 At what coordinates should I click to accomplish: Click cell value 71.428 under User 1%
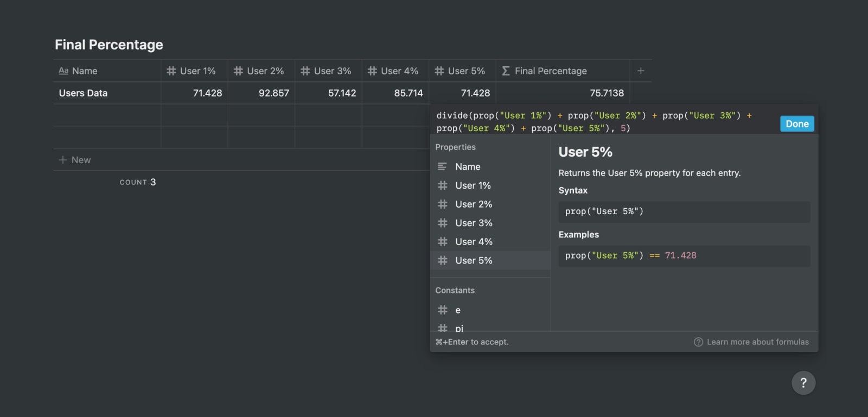click(x=194, y=93)
